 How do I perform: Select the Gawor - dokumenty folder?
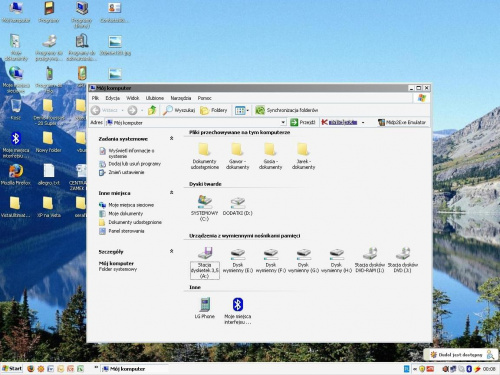[x=237, y=156]
